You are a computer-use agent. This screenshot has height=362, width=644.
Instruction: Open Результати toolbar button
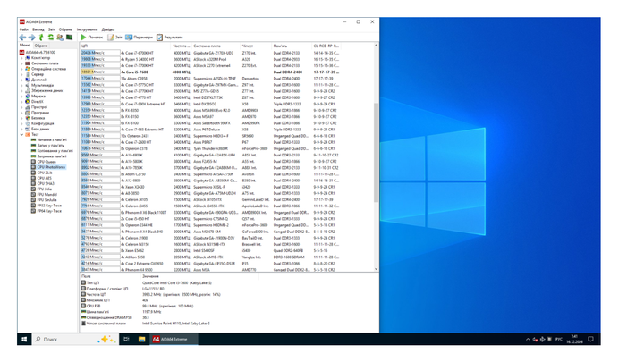pyautogui.click(x=170, y=38)
